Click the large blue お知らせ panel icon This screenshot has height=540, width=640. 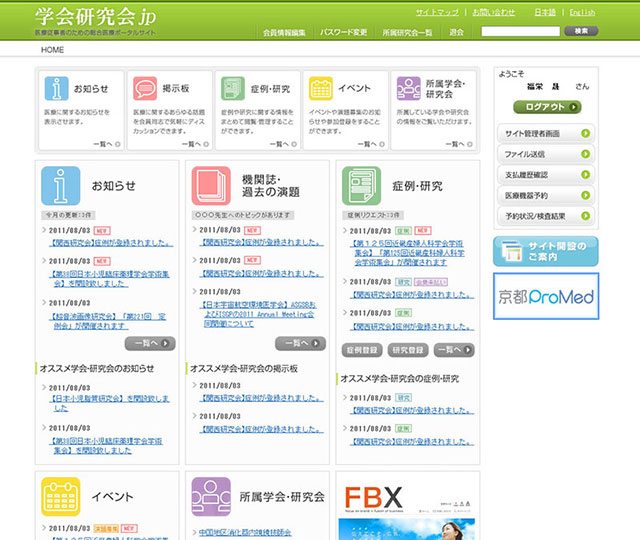(x=60, y=186)
